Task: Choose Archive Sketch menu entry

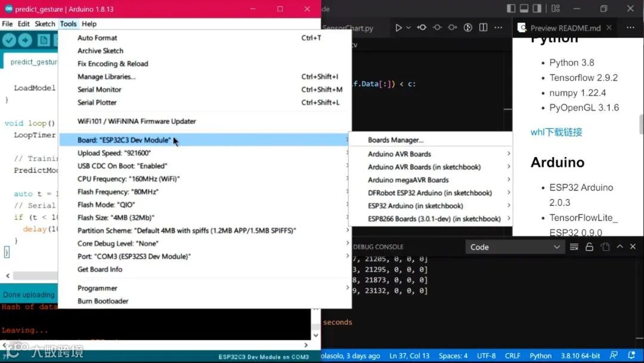Action: [205, 51]
